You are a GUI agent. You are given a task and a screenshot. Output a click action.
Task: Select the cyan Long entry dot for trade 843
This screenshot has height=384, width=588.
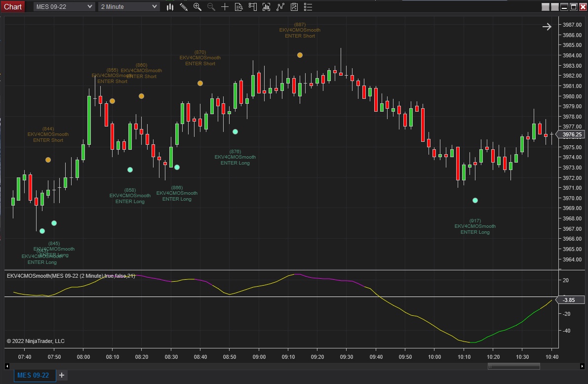pyautogui.click(x=42, y=231)
